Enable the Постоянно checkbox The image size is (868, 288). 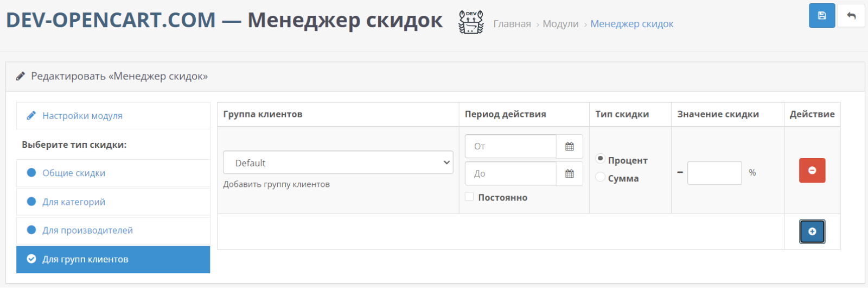point(469,197)
